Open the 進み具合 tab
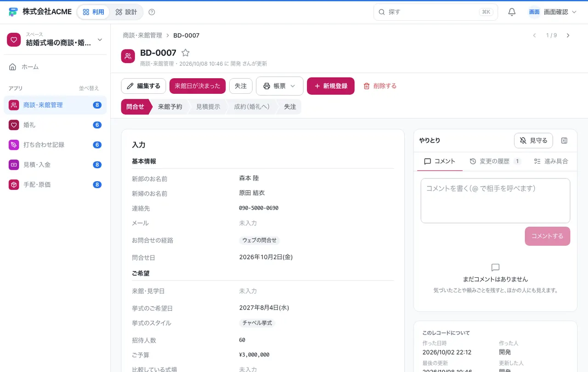The height and width of the screenshot is (372, 588). (x=551, y=161)
